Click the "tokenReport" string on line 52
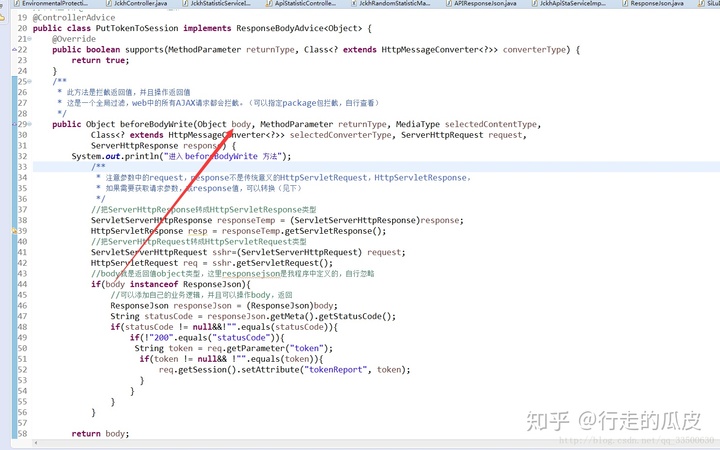The height and width of the screenshot is (450, 720). (x=336, y=370)
